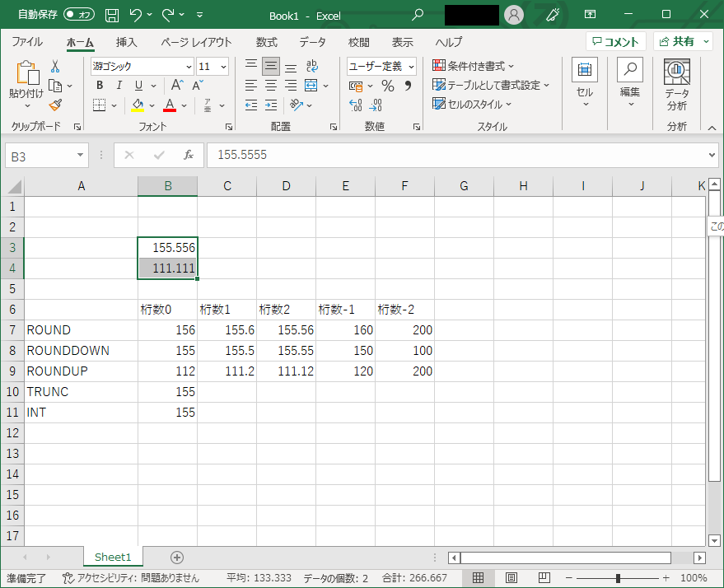Viewport: 724px width, 588px height.
Task: Switch to the Formulas tab
Action: (x=266, y=42)
